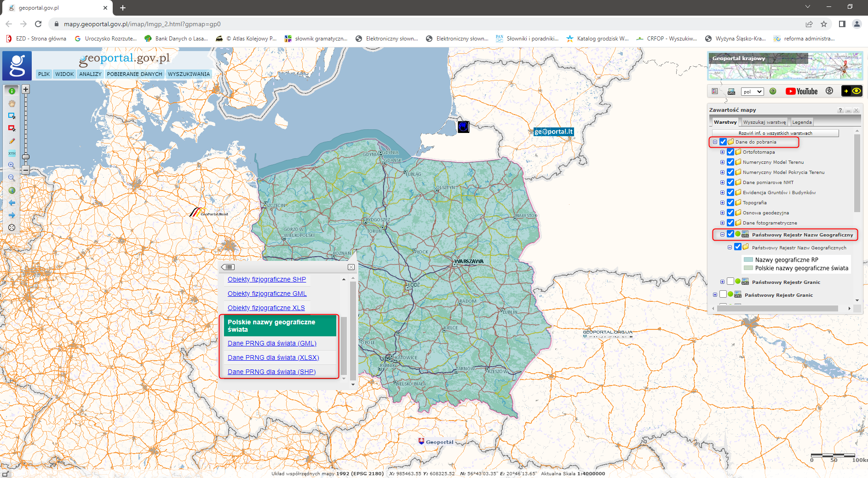Expand the Numeryczny Model Terenu tree node
Viewport: 868px width, 478px height.
pos(722,162)
